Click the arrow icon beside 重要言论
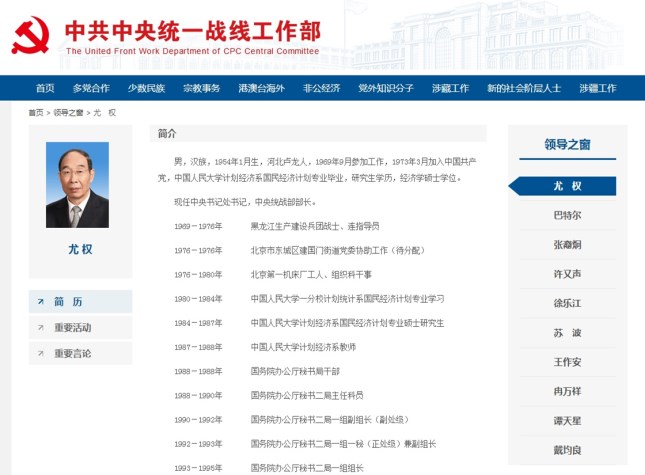645x475 pixels. tap(41, 353)
